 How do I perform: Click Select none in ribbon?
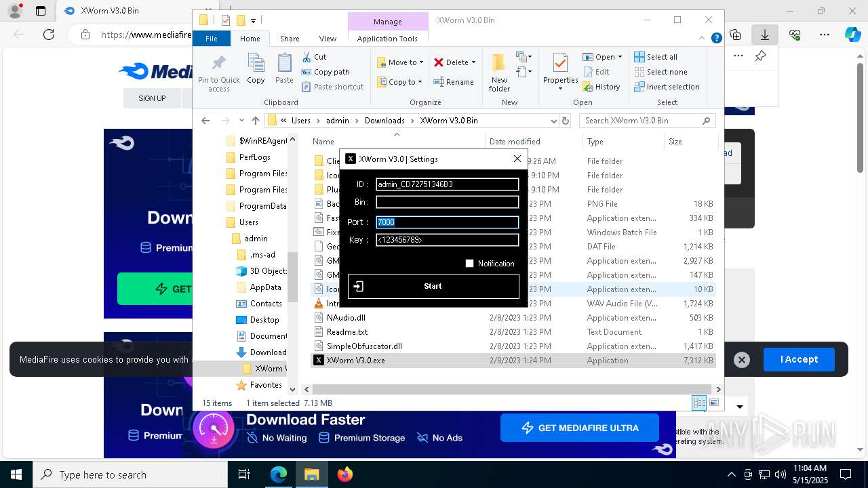point(660,72)
